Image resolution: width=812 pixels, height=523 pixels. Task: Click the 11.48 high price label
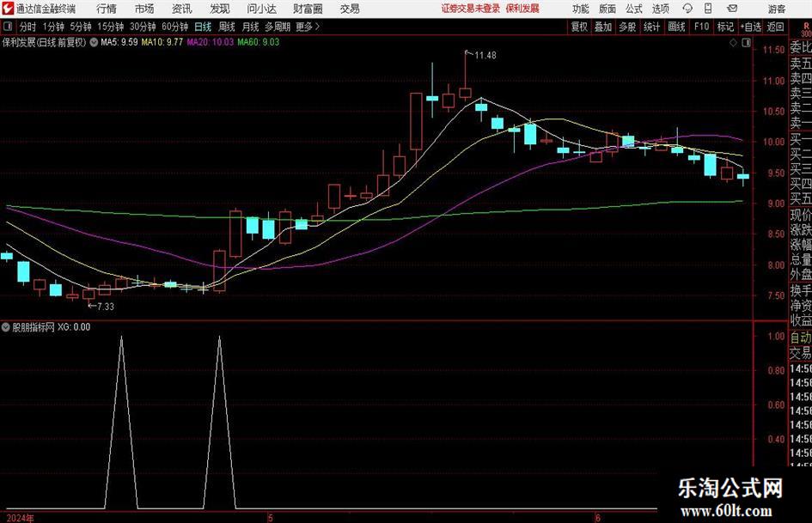point(485,56)
